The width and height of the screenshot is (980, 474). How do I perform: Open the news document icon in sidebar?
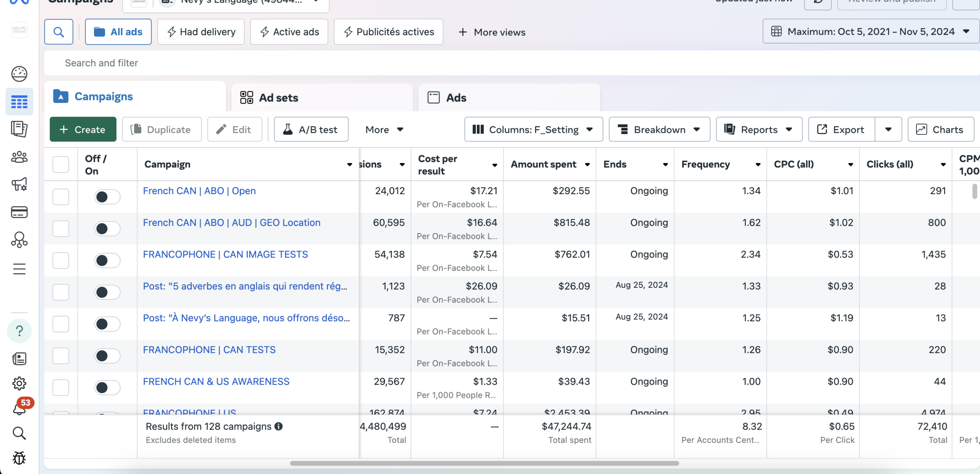coord(19,359)
